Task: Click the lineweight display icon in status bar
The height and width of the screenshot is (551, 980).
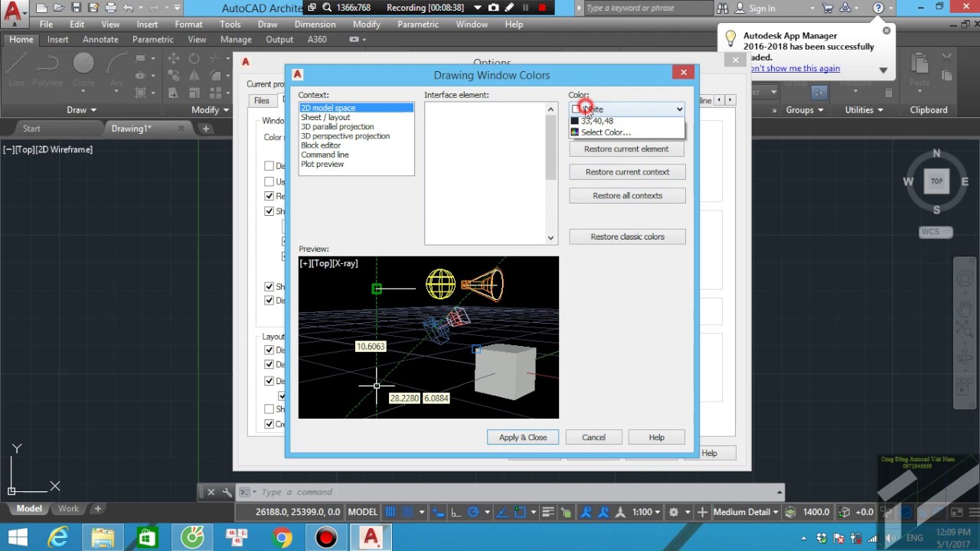Action: [x=549, y=512]
